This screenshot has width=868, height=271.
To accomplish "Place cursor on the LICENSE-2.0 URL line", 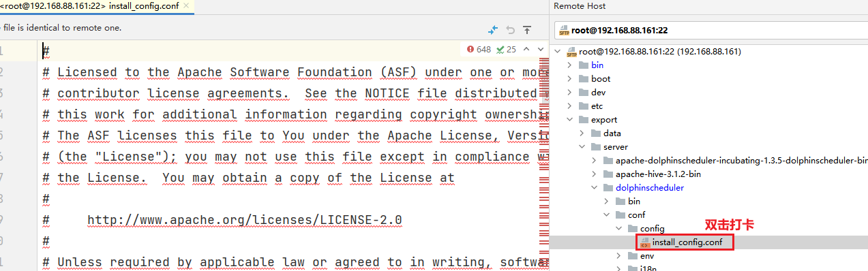I will coord(244,220).
